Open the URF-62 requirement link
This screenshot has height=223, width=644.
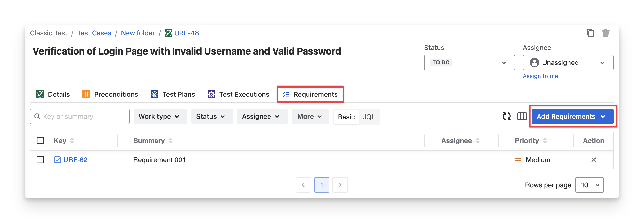coord(75,159)
